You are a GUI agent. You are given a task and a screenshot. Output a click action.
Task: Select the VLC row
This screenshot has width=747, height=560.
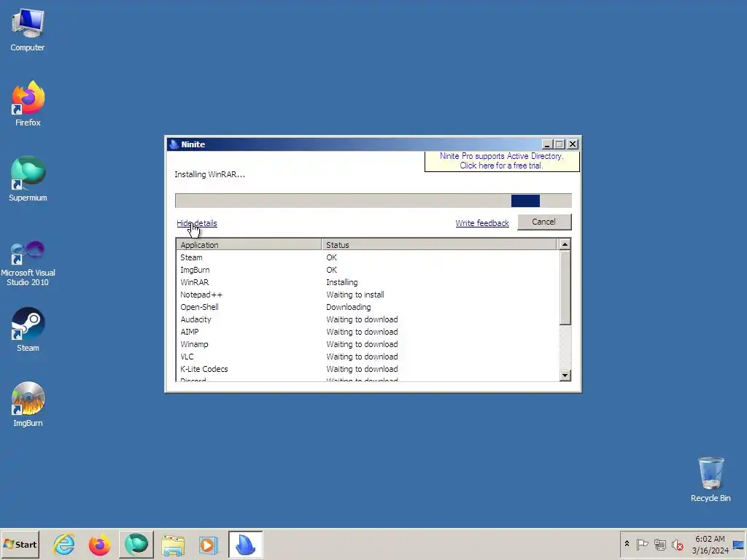click(x=366, y=357)
